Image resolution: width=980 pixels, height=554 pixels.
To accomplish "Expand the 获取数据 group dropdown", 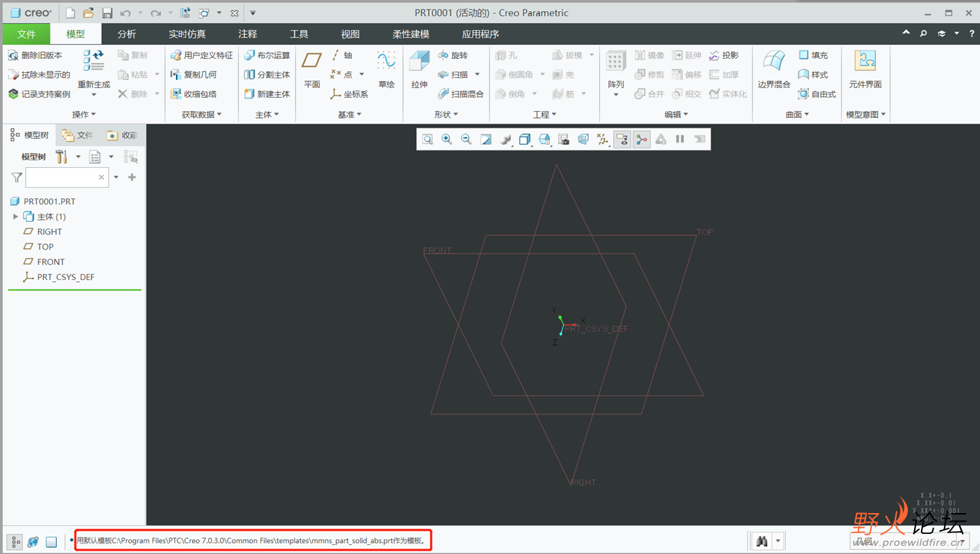I will (202, 114).
